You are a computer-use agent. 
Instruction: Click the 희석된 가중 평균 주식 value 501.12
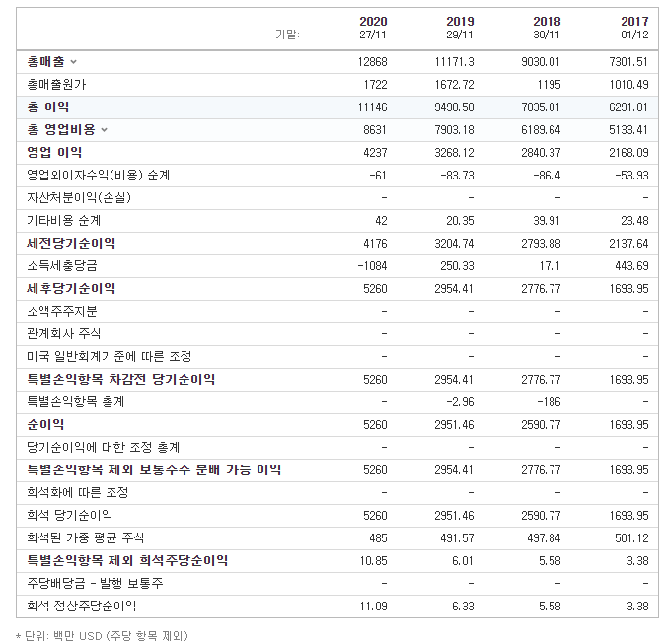[631, 538]
